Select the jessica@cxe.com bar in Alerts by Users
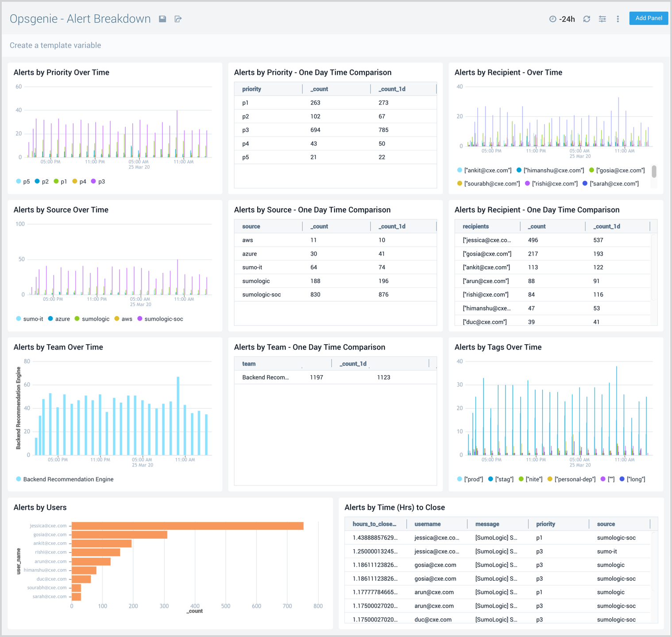The height and width of the screenshot is (637, 672). pyautogui.click(x=186, y=525)
